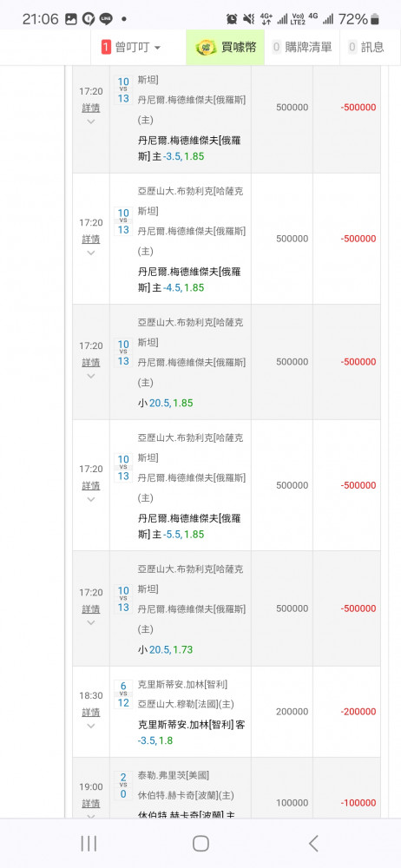The width and height of the screenshot is (401, 868).
Task: Tap the Android recent apps button
Action: [x=89, y=844]
